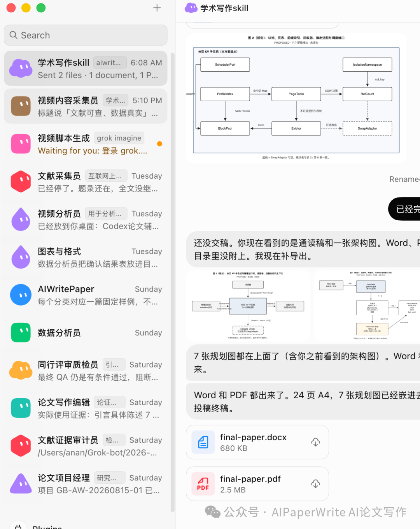420x529 pixels.
Task: Open the 论文项目经理 conversation
Action: pyautogui.click(x=86, y=484)
